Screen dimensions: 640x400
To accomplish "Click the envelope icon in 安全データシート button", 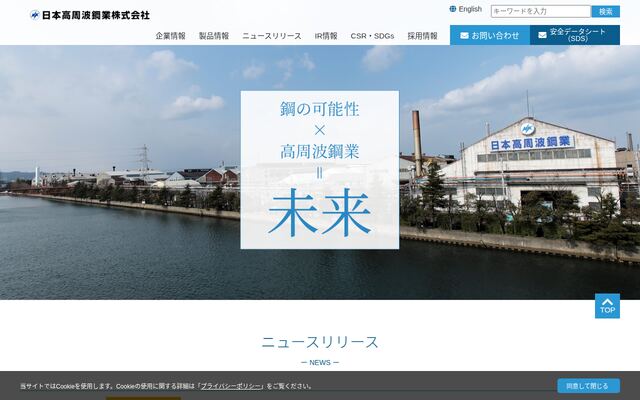I will click(x=542, y=35).
